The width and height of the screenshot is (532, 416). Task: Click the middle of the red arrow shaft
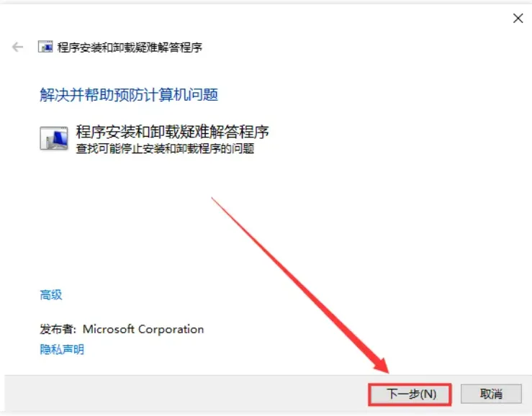(295, 281)
